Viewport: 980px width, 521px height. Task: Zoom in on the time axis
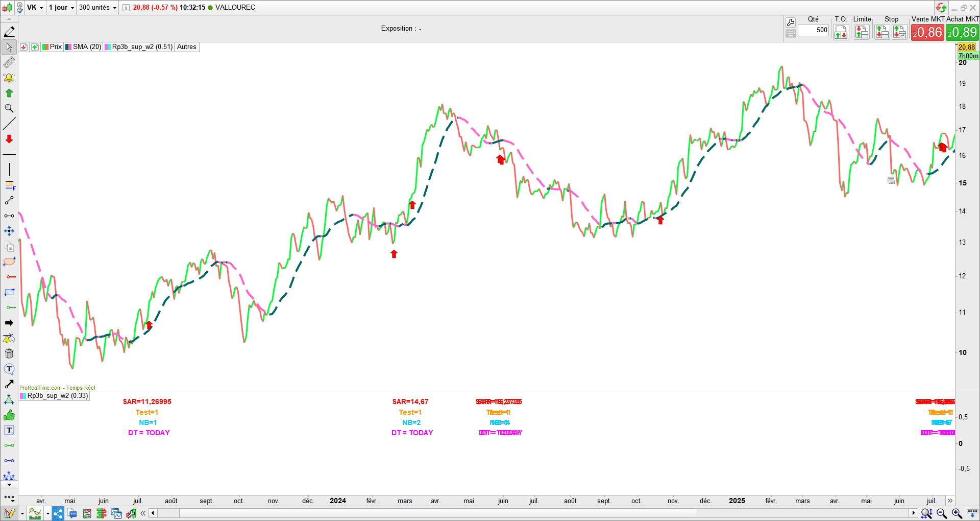957,513
